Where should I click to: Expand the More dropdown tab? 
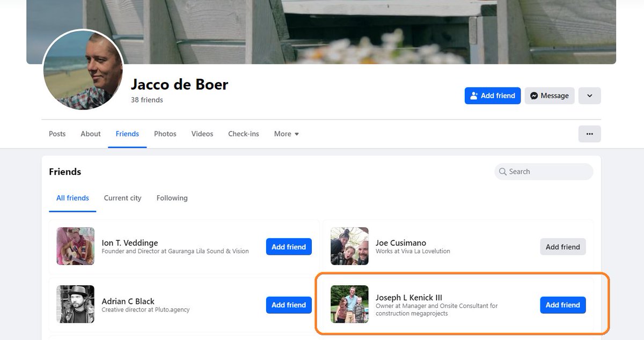(287, 134)
